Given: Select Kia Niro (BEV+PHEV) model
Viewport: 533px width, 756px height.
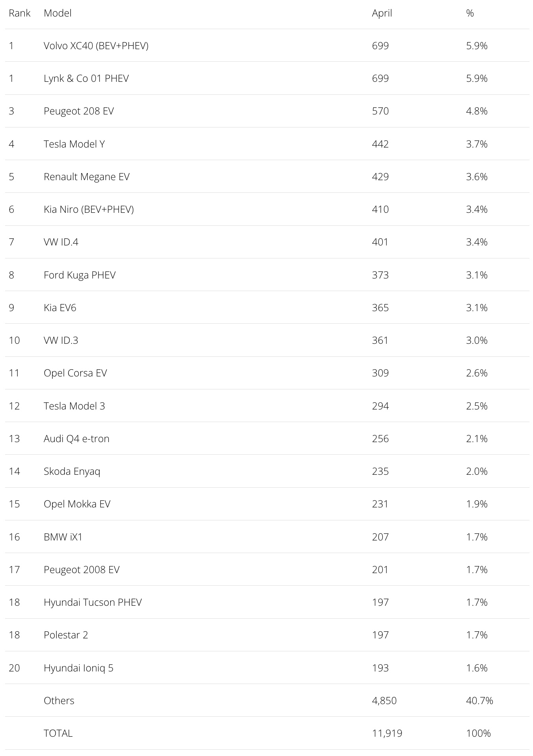Looking at the screenshot, I should click(x=89, y=209).
